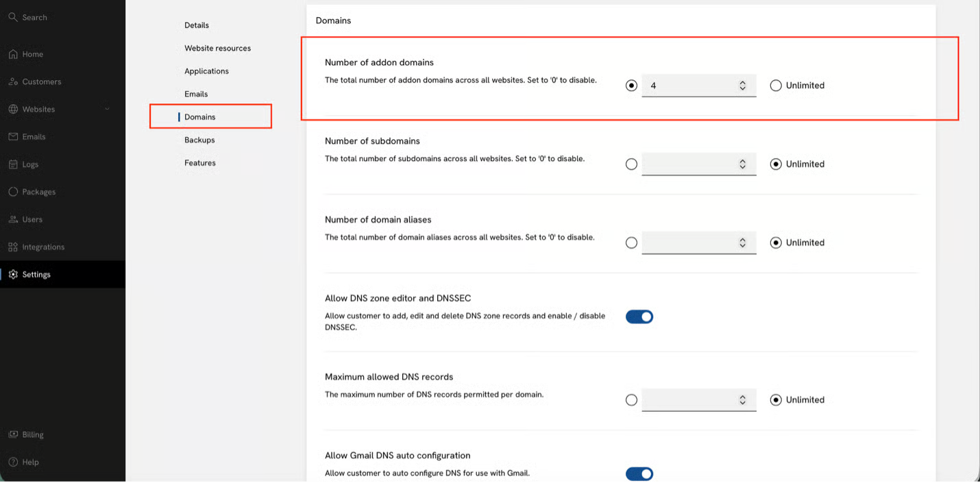Click the Help question mark icon
The width and height of the screenshot is (980, 483).
point(13,462)
